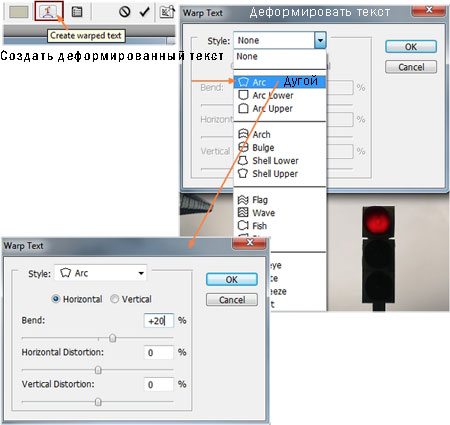Viewport: 450px width, 425px height.
Task: Click the Flag style icon
Action: click(x=243, y=200)
